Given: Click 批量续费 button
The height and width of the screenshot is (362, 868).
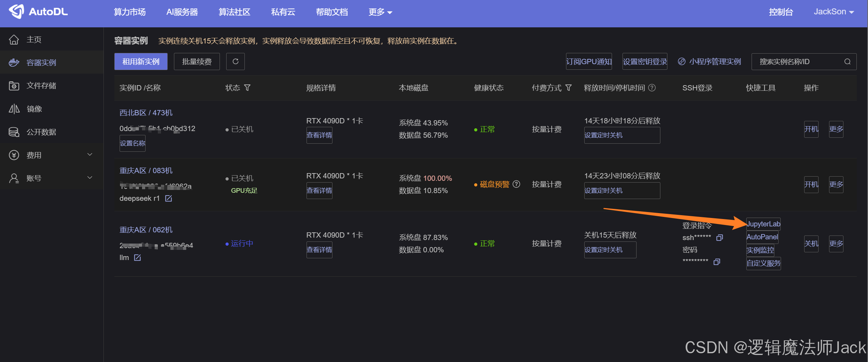Looking at the screenshot, I should point(197,62).
